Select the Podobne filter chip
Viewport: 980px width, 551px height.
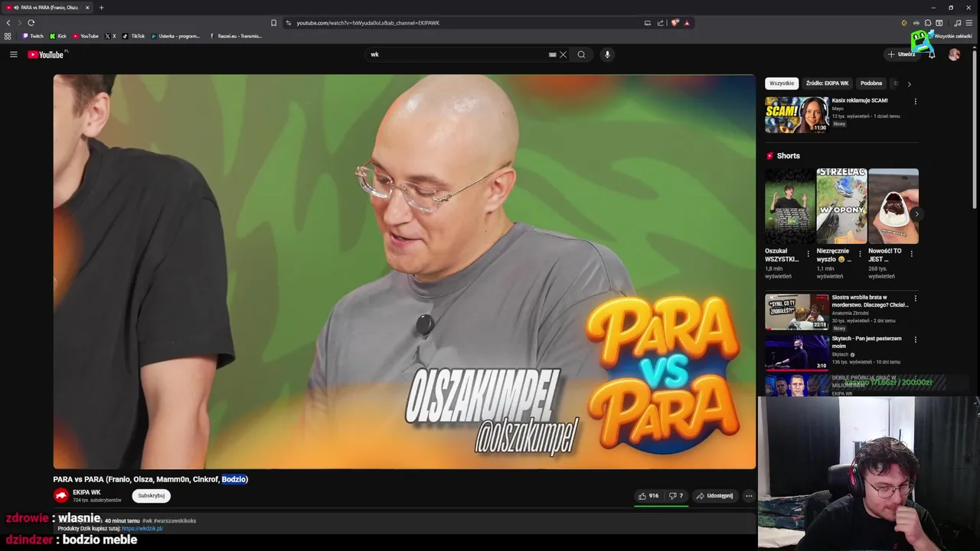coord(871,83)
